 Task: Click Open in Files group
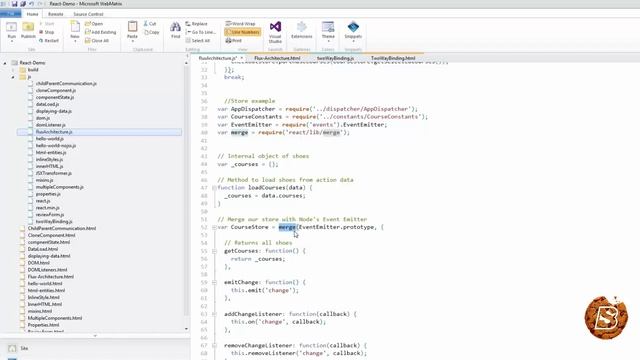pos(94,24)
